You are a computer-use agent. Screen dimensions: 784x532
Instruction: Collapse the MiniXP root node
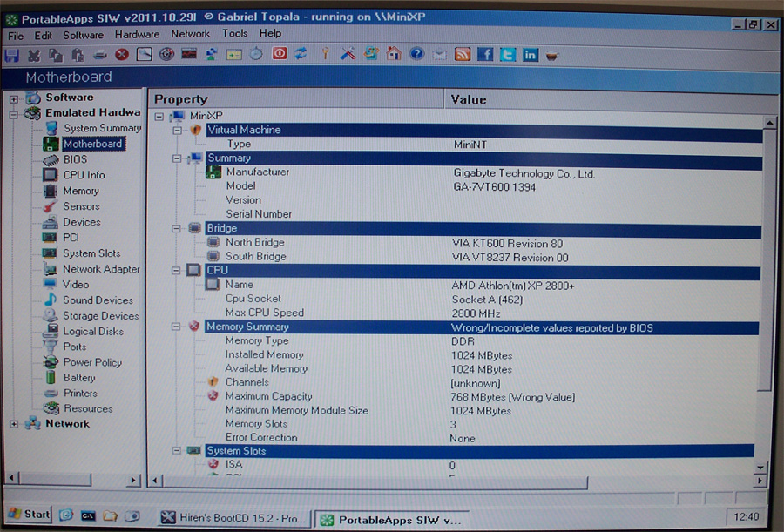(159, 117)
